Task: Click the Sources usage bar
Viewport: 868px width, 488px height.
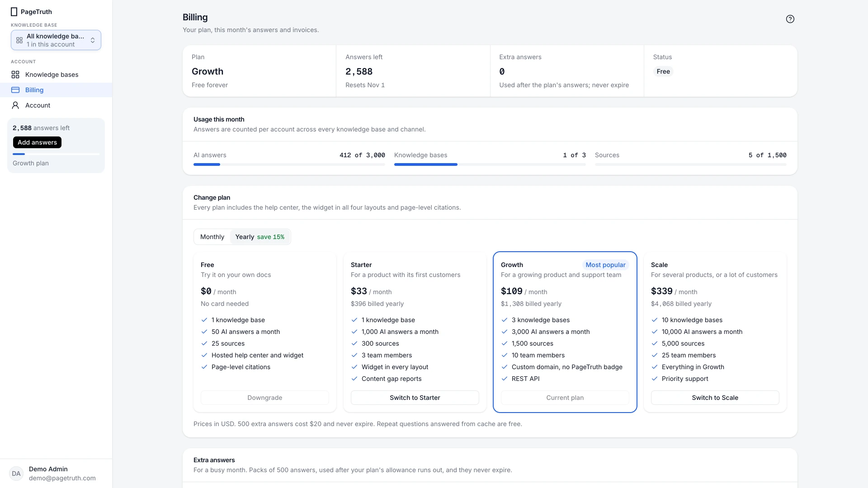Action: 691,164
